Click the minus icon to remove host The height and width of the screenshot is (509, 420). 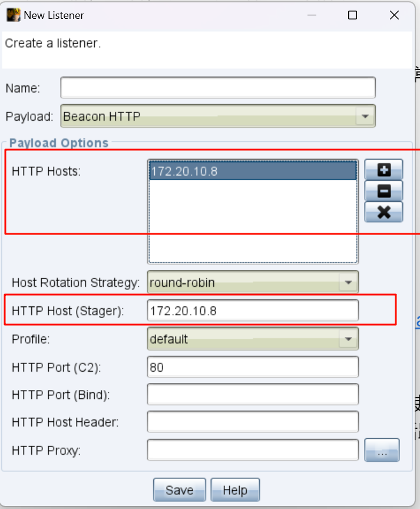(383, 191)
